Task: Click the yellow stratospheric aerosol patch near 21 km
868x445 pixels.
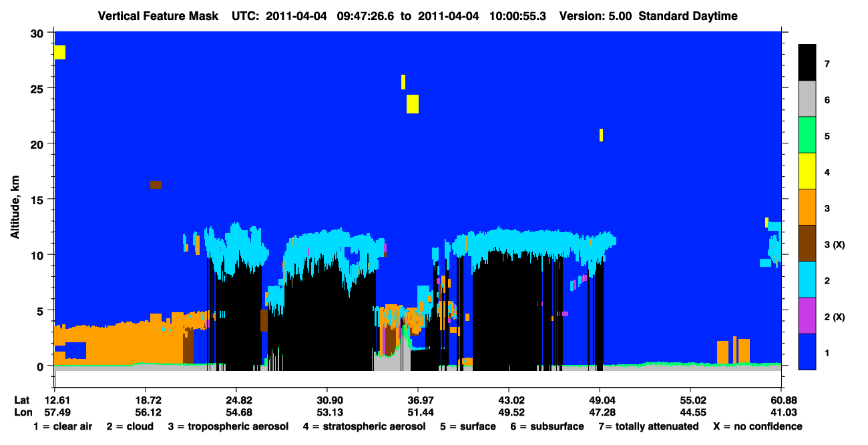Action: (x=601, y=135)
